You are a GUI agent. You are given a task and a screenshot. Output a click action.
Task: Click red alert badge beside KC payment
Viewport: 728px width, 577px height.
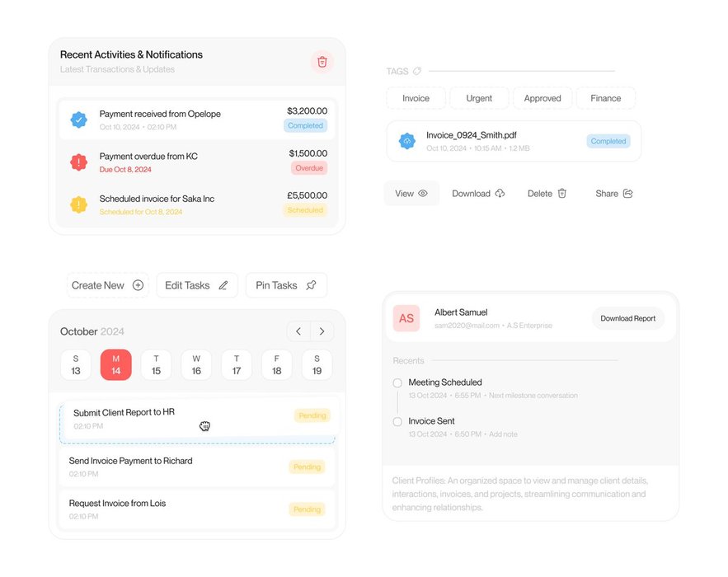pyautogui.click(x=79, y=162)
